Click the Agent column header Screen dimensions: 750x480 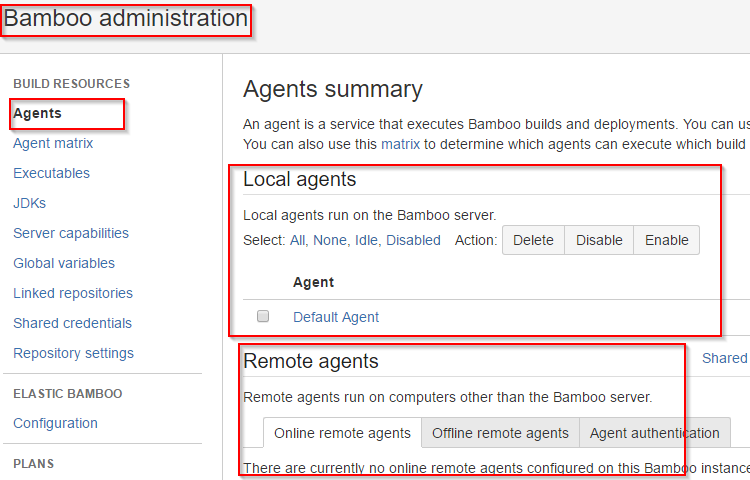click(313, 282)
